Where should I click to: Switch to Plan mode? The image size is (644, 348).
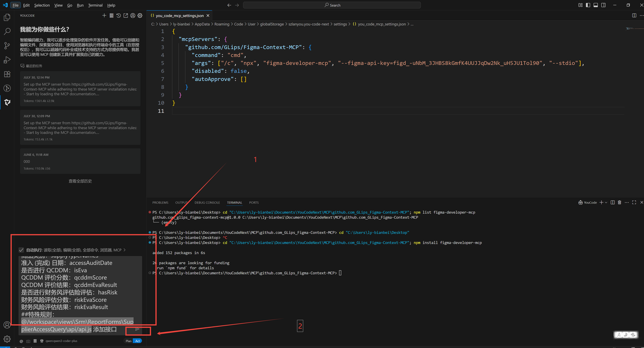click(128, 341)
